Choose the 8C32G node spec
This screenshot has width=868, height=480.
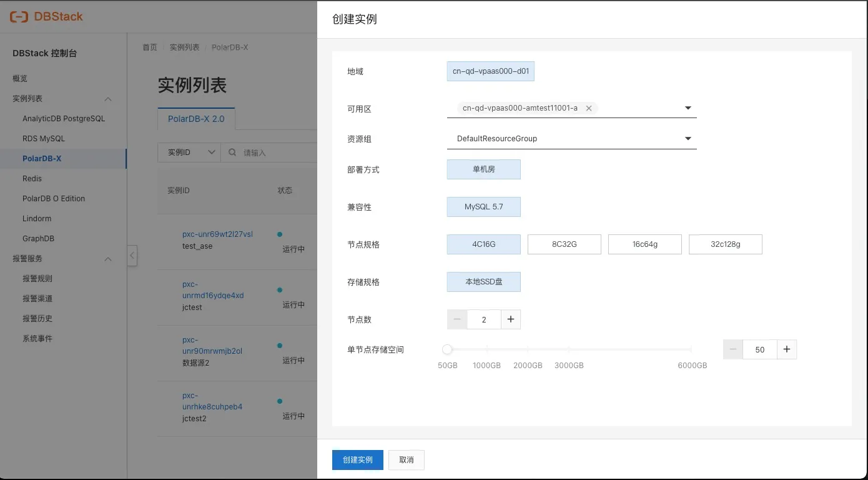click(x=564, y=244)
